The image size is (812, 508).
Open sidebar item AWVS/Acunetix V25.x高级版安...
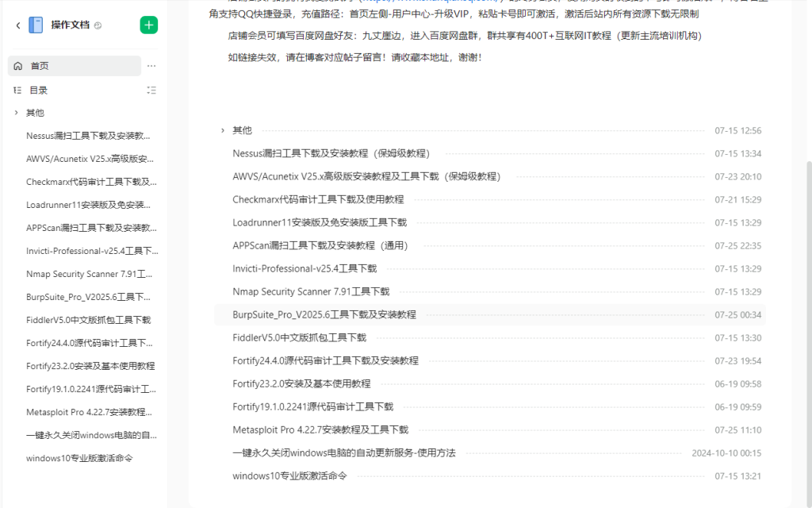90,159
